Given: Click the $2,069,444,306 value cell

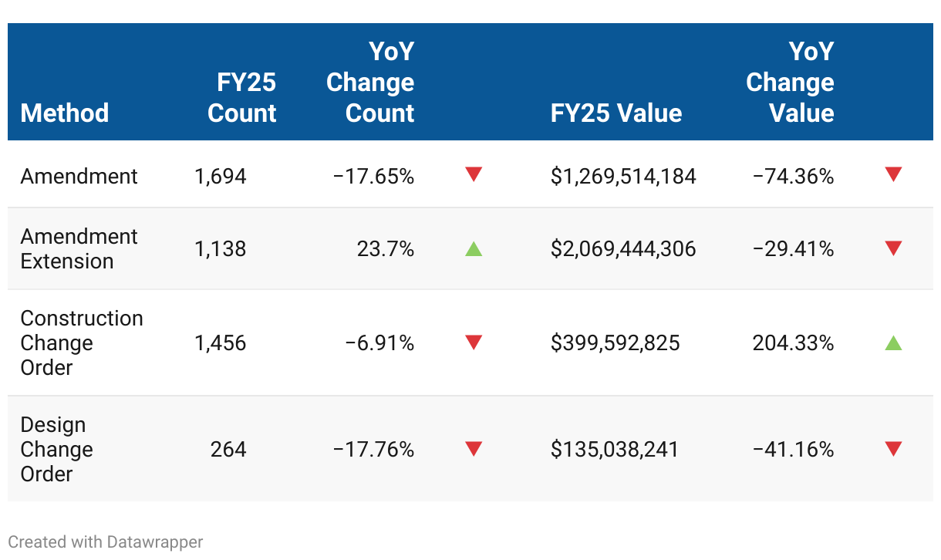Looking at the screenshot, I should 623,248.
